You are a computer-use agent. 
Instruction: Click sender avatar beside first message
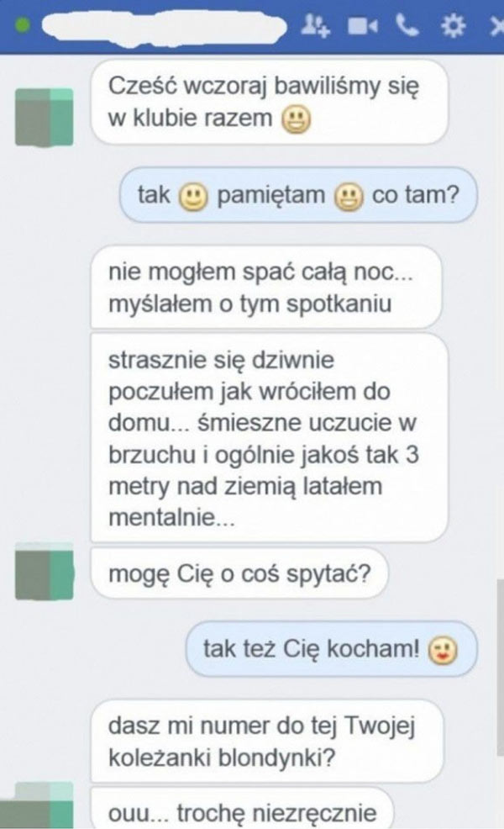pos(45,117)
